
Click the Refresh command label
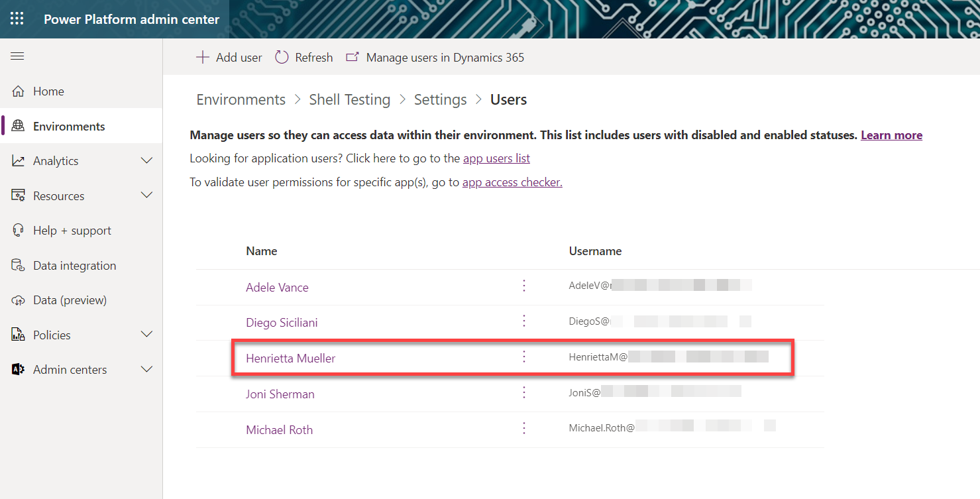pos(314,58)
